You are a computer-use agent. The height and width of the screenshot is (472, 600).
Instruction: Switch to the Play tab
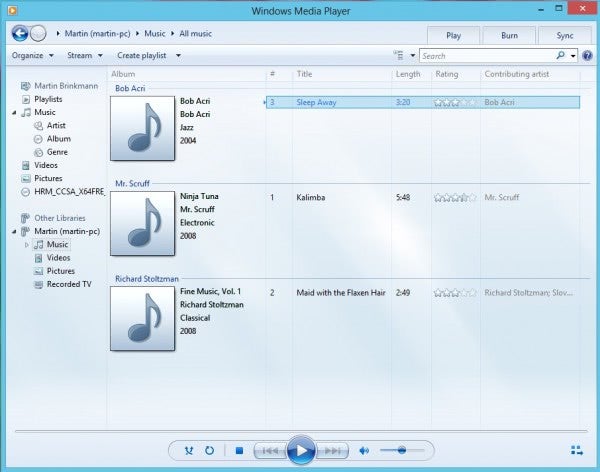coord(453,36)
